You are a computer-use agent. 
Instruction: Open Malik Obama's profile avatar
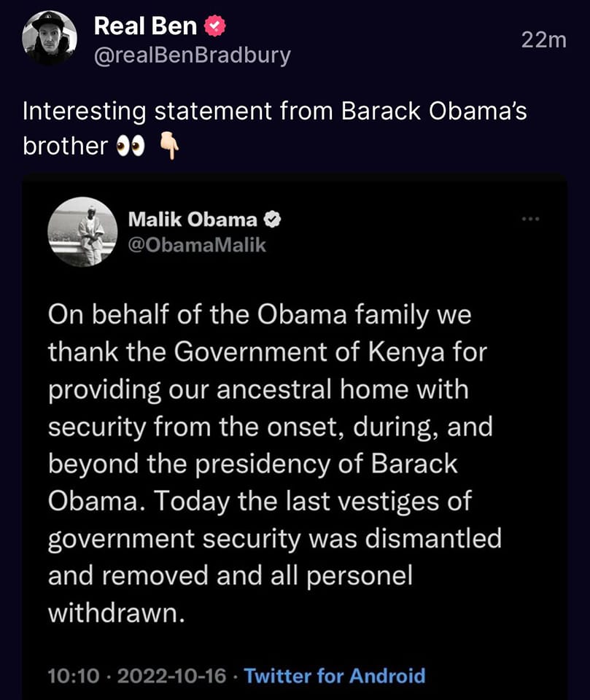click(82, 231)
